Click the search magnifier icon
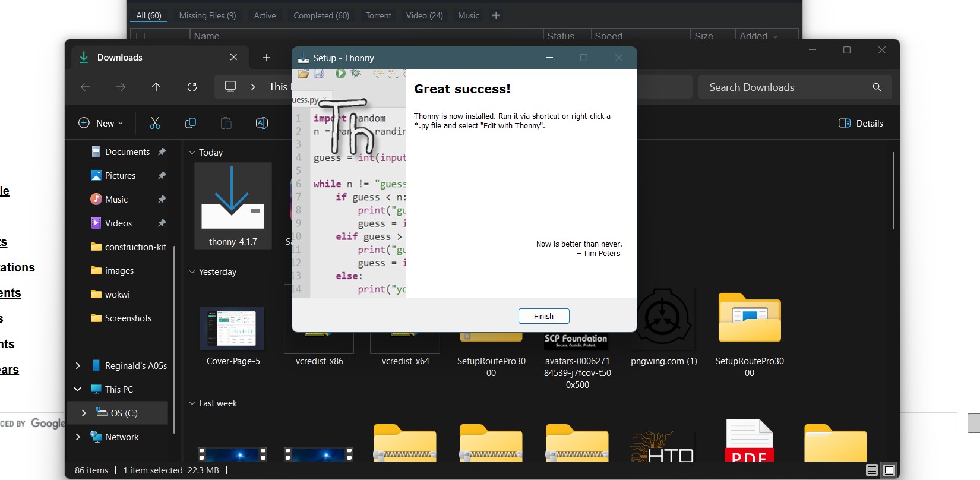 coord(877,87)
